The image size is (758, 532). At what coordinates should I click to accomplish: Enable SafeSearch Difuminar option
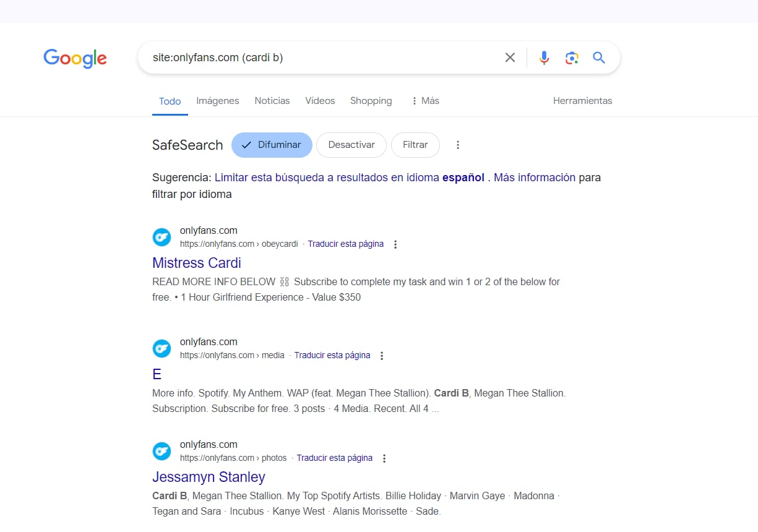coord(271,145)
